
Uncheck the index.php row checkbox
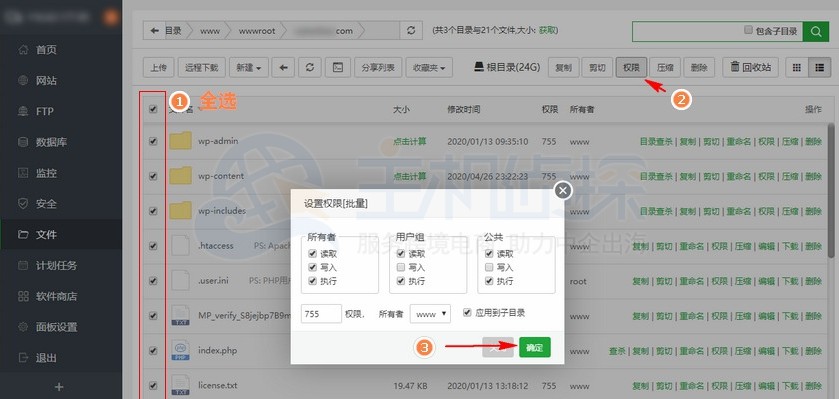[153, 351]
